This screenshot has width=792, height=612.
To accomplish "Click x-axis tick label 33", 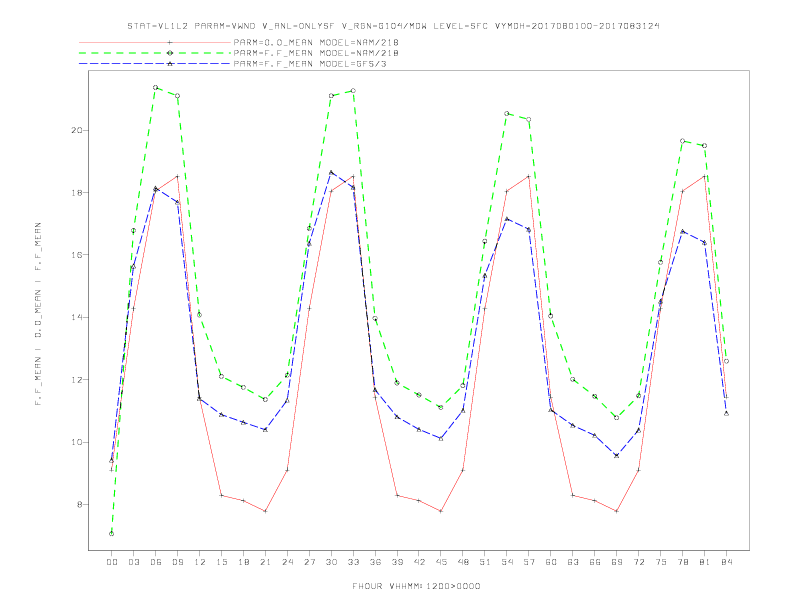I will pyautogui.click(x=353, y=562).
